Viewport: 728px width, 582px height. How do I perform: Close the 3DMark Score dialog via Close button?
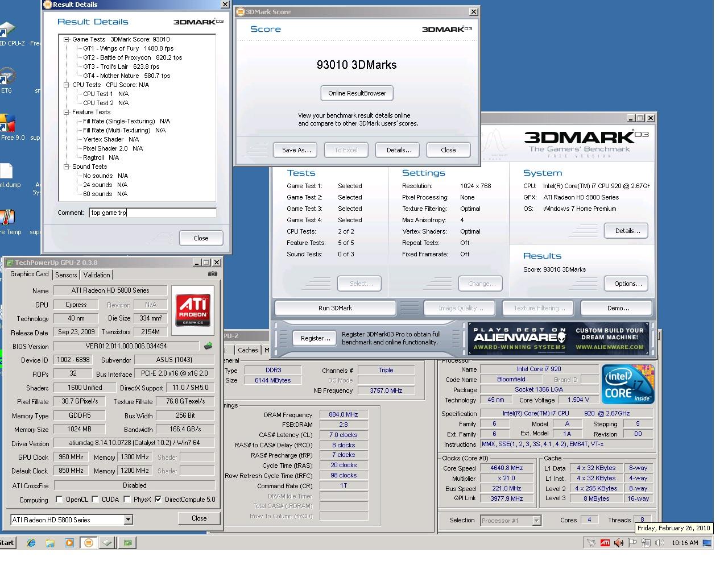pyautogui.click(x=448, y=150)
